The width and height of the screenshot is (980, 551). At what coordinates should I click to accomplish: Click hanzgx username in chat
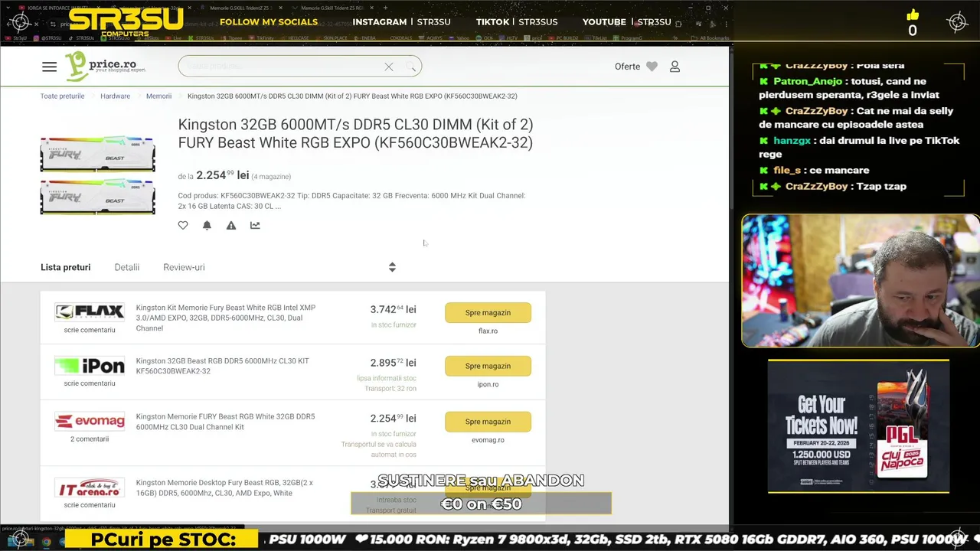(x=792, y=141)
